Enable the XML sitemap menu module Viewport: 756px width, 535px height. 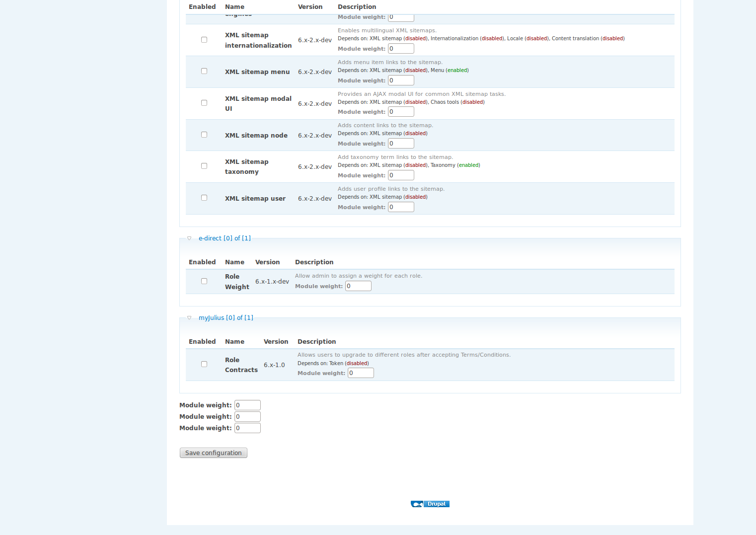pos(204,71)
